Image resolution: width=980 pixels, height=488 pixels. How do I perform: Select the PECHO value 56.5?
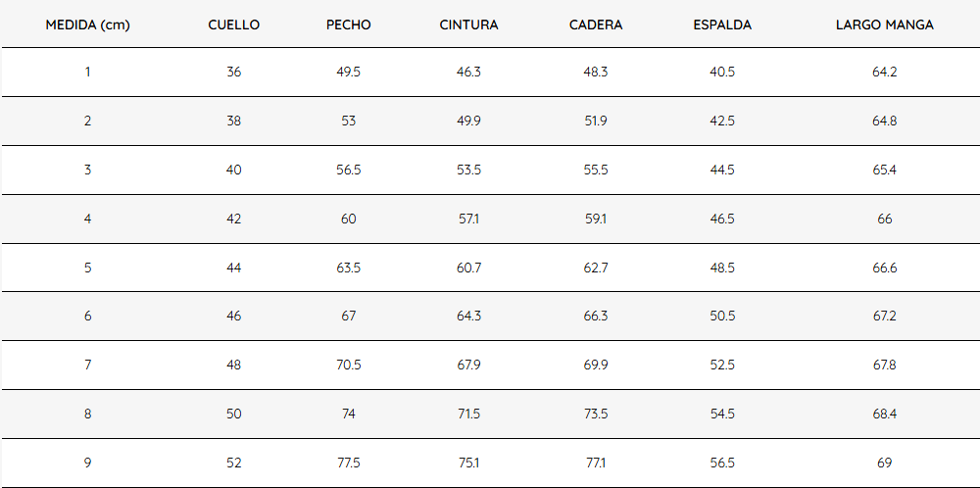[x=349, y=171]
